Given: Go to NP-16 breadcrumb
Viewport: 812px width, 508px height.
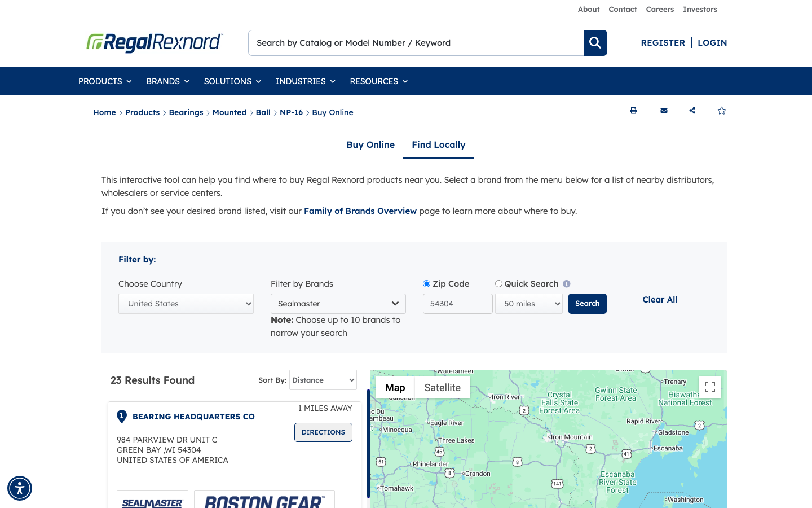Looking at the screenshot, I should pos(292,112).
